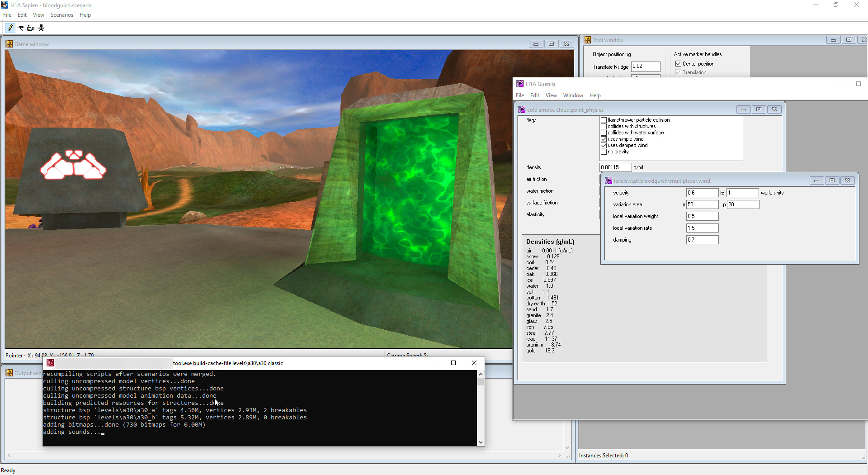Viewport: 868px width, 475px height.
Task: Open Sapien Help menu
Action: (x=85, y=15)
